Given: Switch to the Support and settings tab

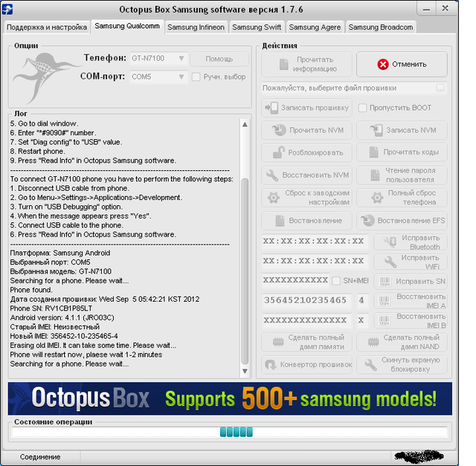Looking at the screenshot, I should 47,27.
